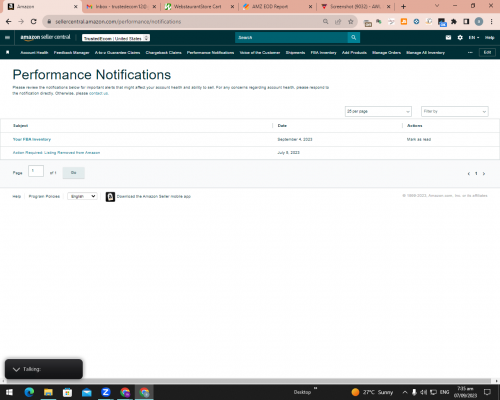Open the English language select in footer

click(x=82, y=196)
